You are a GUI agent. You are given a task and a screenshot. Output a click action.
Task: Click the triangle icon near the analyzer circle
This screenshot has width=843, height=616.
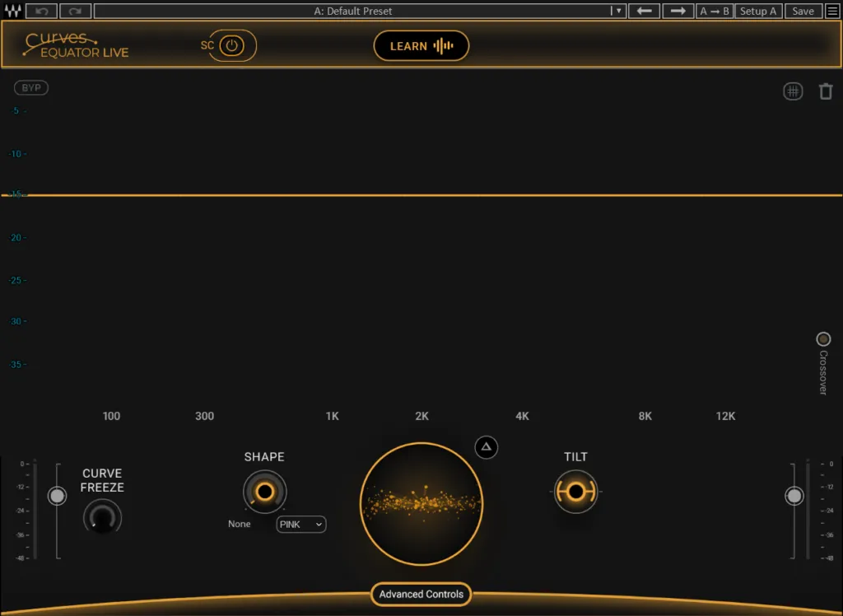486,446
